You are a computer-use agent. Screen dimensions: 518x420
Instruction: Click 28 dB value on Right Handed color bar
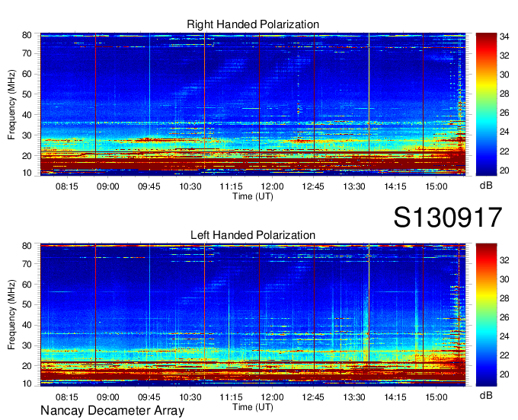[504, 94]
